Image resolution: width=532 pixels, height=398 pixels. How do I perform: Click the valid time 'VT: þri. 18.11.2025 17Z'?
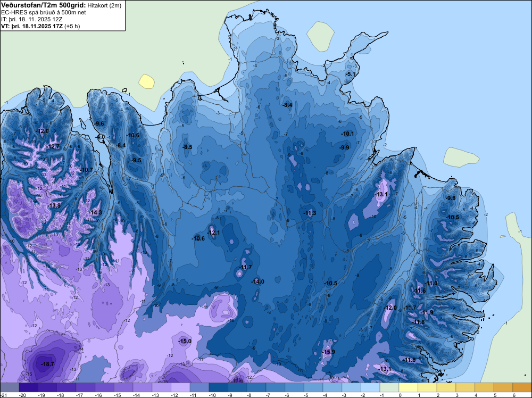[x=31, y=26]
